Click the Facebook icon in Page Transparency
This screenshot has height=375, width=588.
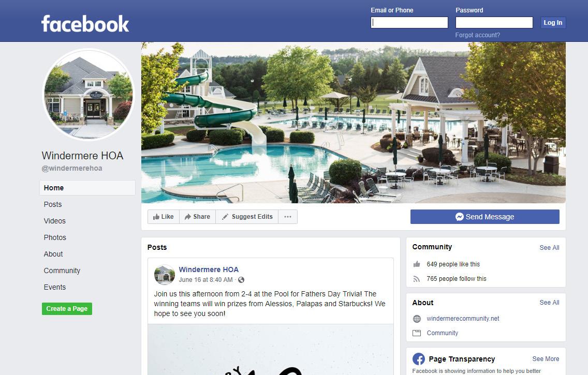pos(419,359)
